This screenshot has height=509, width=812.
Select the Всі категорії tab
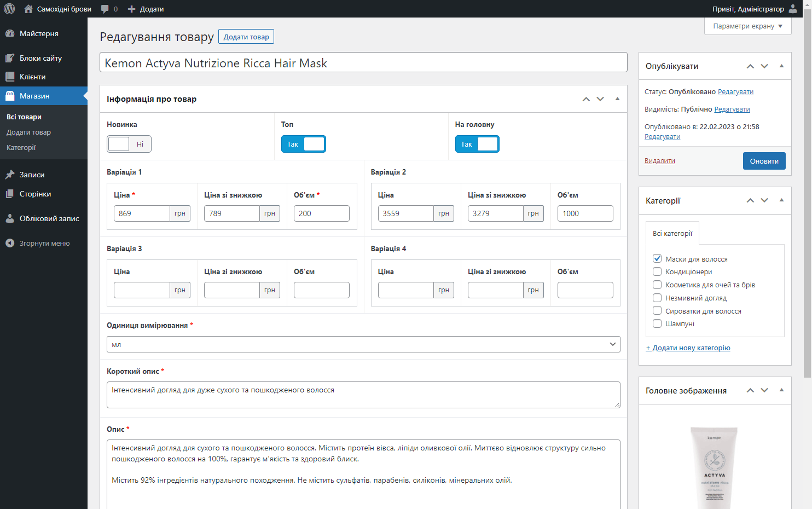[x=672, y=233]
